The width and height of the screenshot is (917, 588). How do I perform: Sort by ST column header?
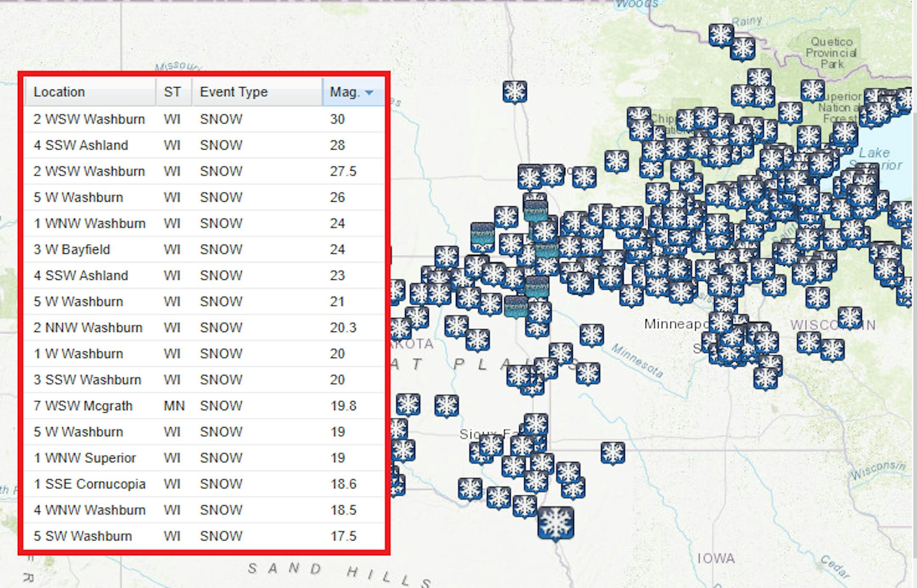(172, 92)
